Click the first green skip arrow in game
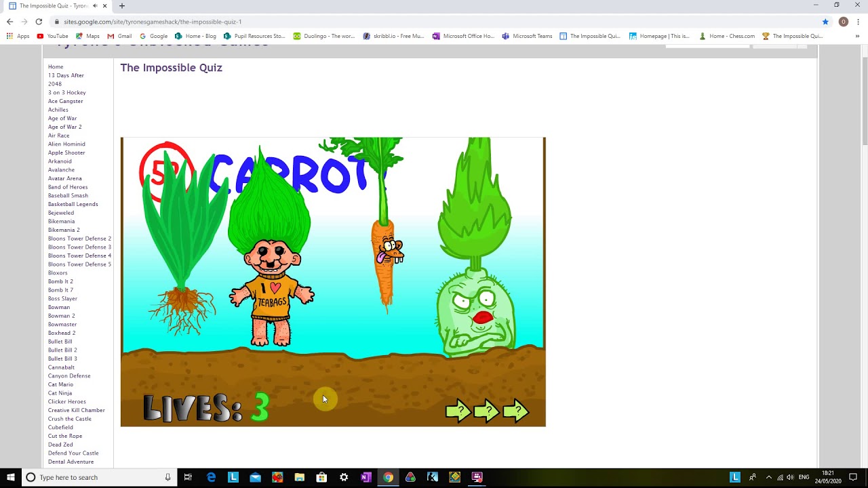 pos(458,411)
